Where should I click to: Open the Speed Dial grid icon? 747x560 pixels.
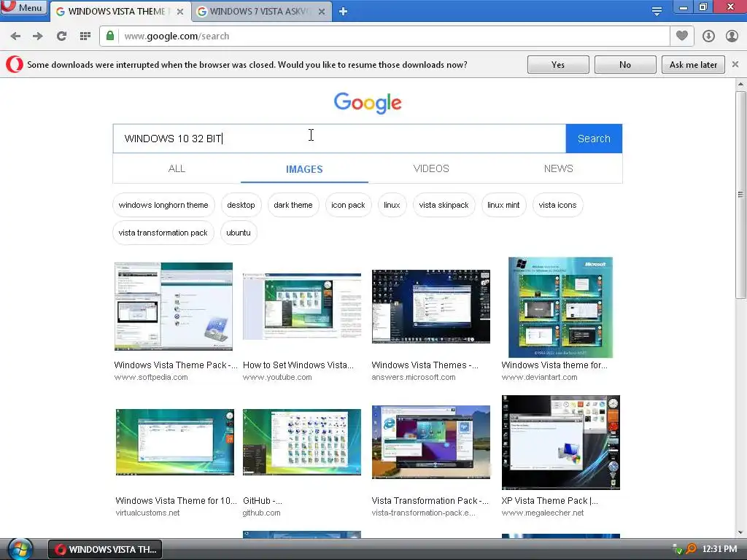(x=85, y=36)
